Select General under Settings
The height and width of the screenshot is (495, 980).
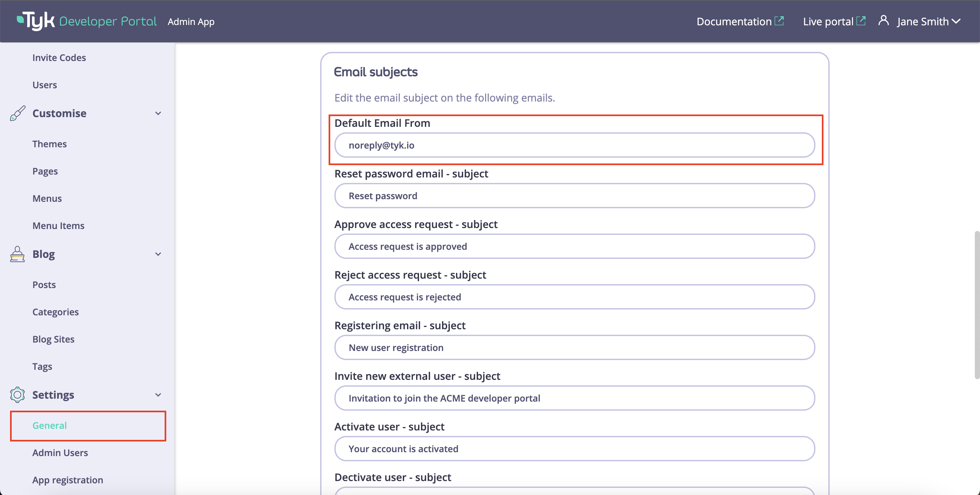[50, 425]
